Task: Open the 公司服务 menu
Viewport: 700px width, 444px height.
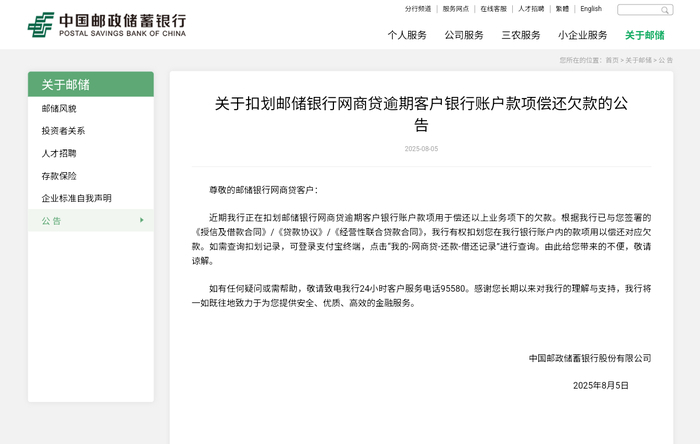Action: point(464,35)
